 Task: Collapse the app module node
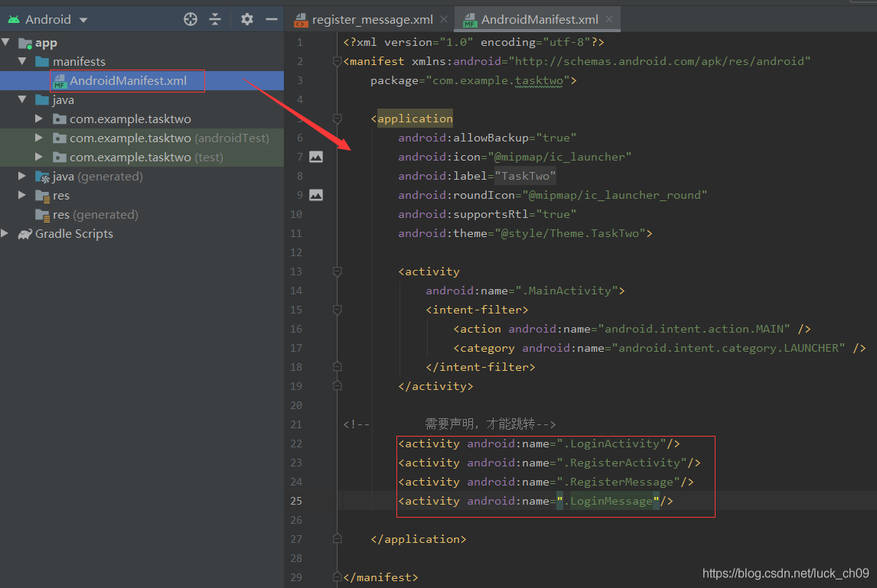pos(6,43)
